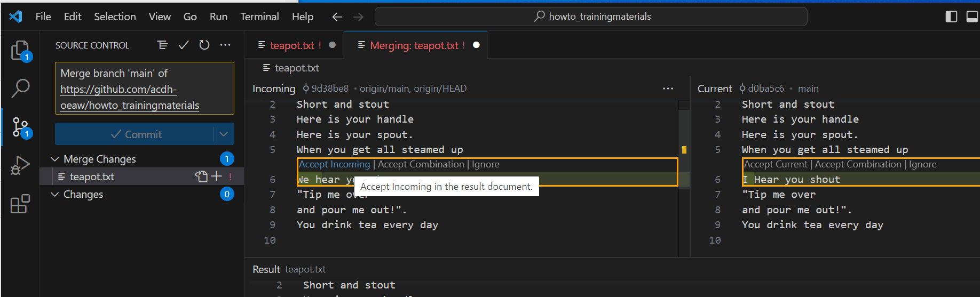
Task: Toggle the primary side bar layout icon
Action: (951, 17)
